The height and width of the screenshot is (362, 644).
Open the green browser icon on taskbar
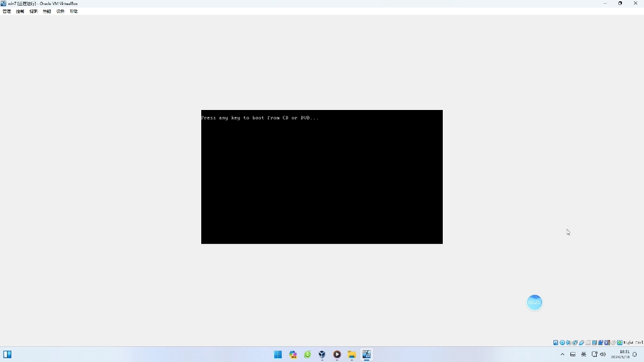(x=308, y=354)
